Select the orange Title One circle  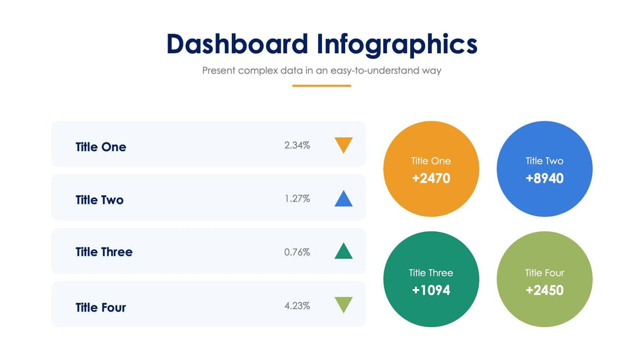431,170
